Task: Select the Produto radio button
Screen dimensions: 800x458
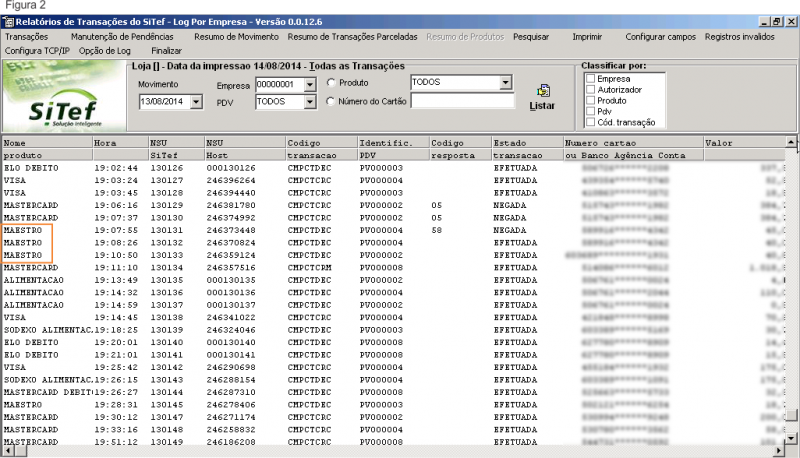Action: 331,83
